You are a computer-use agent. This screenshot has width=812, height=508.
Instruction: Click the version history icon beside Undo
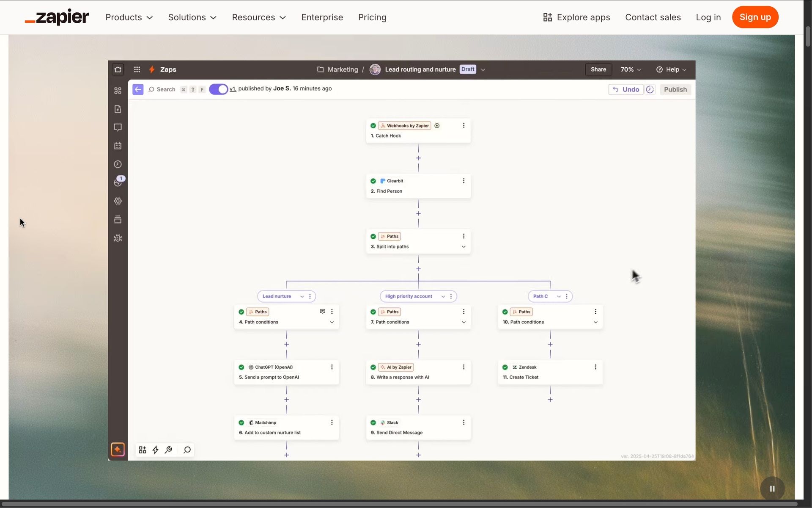(650, 89)
